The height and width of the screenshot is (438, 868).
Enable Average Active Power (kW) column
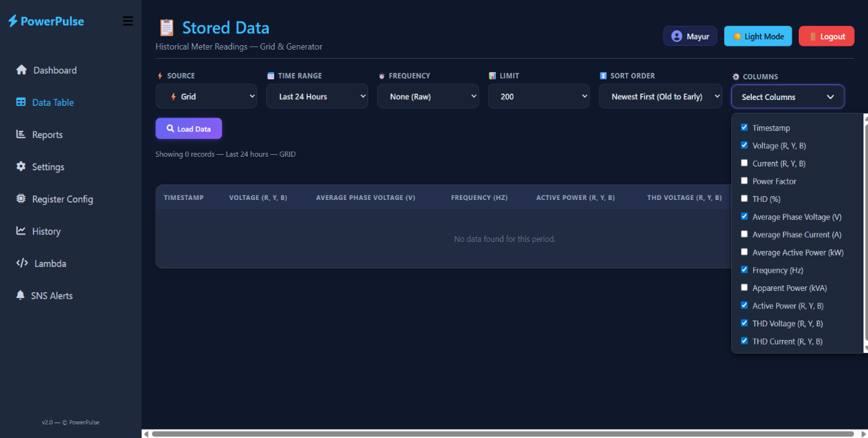[x=744, y=252]
